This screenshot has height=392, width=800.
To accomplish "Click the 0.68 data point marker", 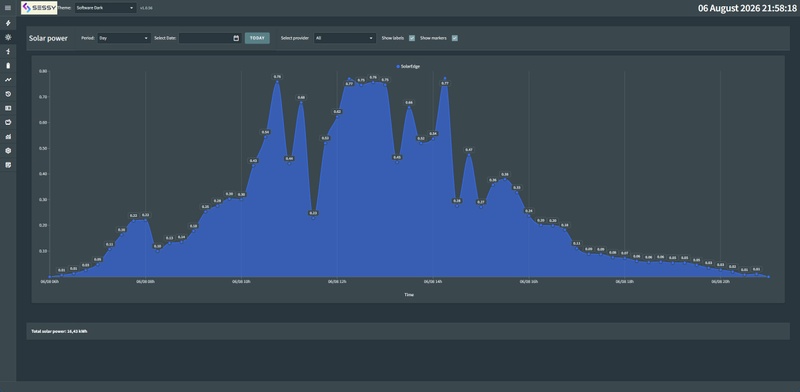I will tap(301, 102).
